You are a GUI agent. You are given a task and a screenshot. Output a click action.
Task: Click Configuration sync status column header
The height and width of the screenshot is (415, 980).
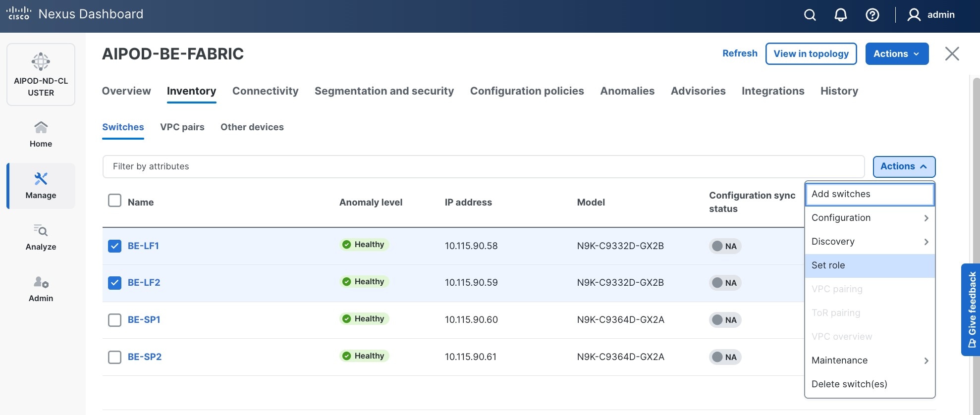coord(752,202)
